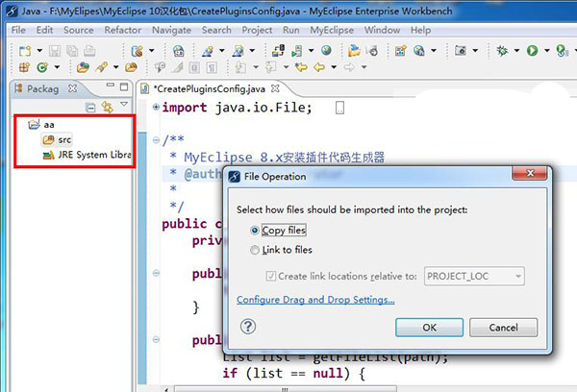Click the Print icon in toolbar
Screen dimensions: 577x392
(89, 51)
